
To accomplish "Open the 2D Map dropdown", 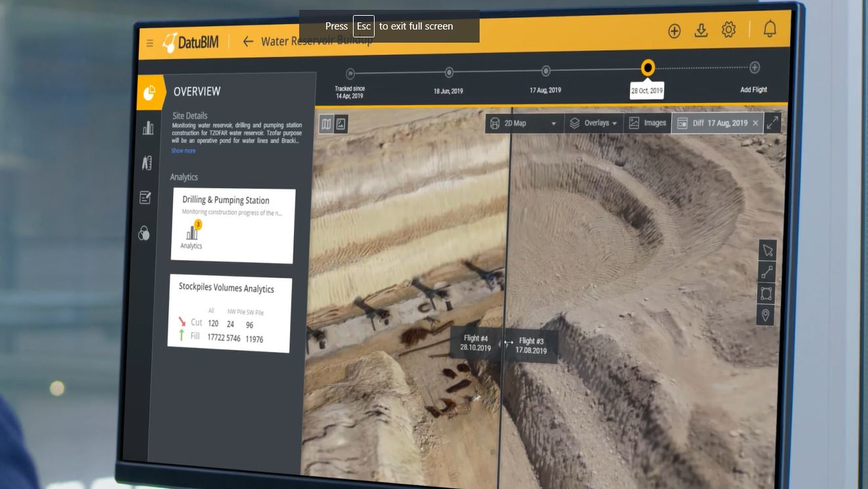I will coord(525,123).
